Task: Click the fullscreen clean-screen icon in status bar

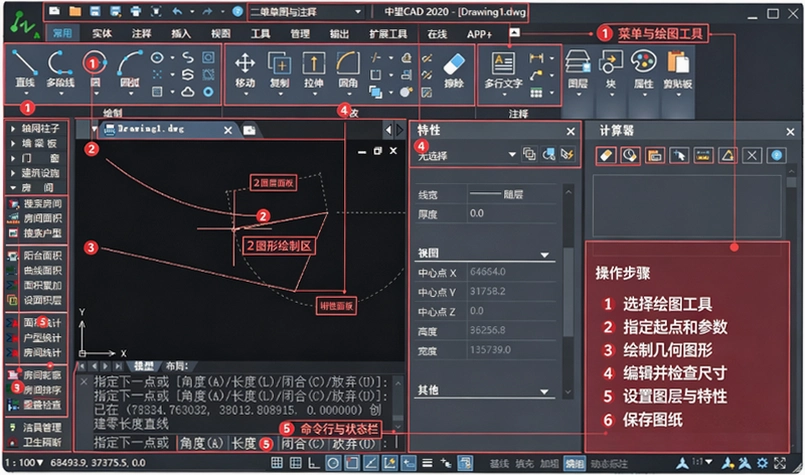Action: click(x=780, y=463)
